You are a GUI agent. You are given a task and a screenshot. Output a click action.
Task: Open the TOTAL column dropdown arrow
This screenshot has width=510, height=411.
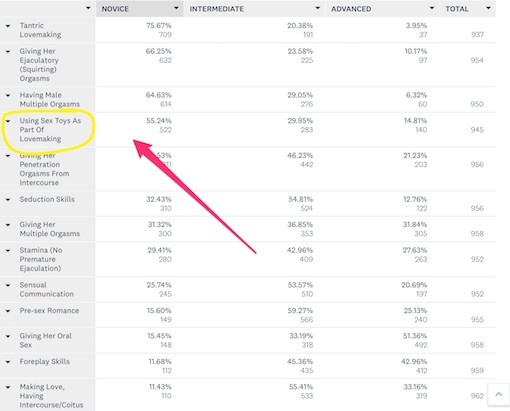pyautogui.click(x=488, y=8)
